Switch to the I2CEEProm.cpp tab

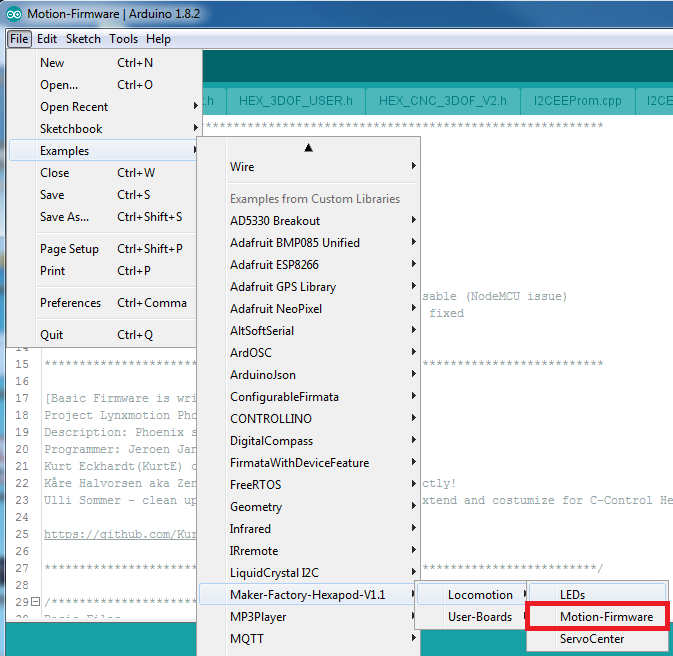coord(577,101)
